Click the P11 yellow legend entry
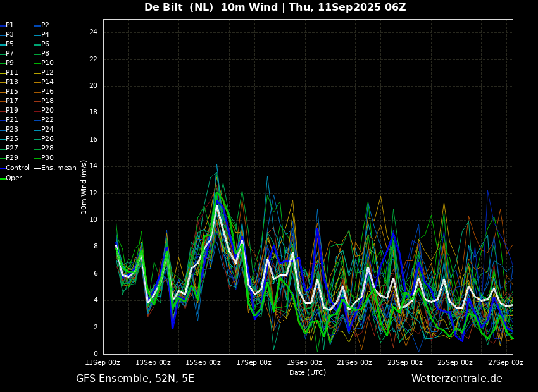The width and height of the screenshot is (538, 392). (x=9, y=73)
